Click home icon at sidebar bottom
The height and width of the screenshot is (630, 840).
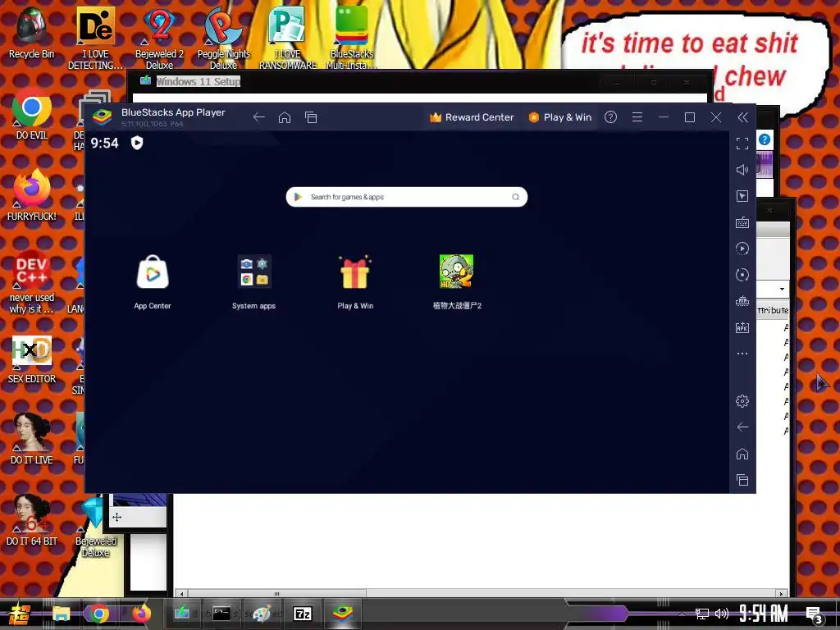742,454
